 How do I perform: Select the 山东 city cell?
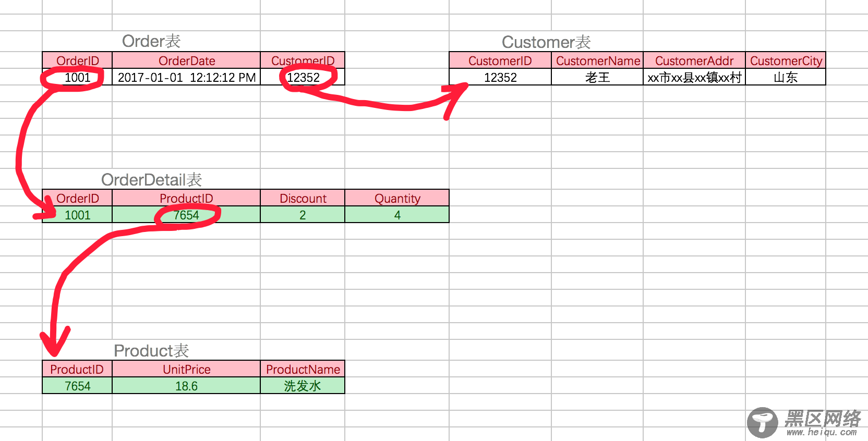(786, 77)
